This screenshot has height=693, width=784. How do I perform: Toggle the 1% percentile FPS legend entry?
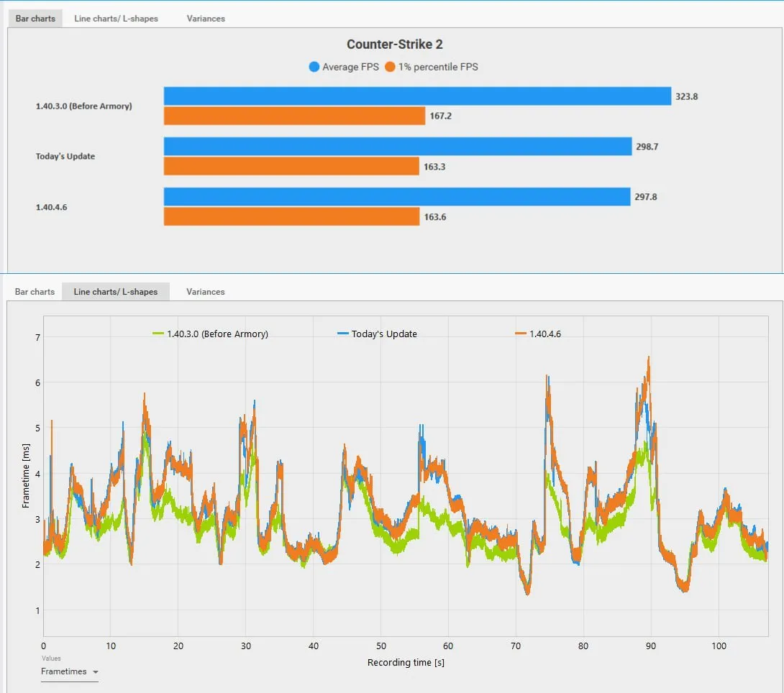432,67
